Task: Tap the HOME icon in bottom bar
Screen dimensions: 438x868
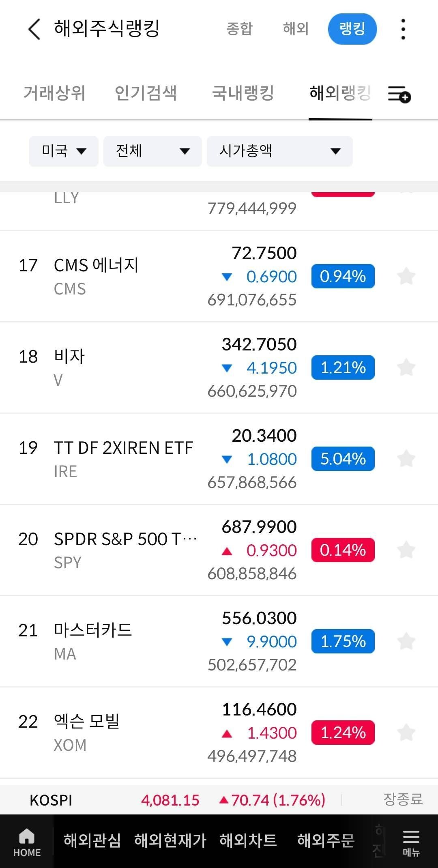Action: [x=27, y=842]
